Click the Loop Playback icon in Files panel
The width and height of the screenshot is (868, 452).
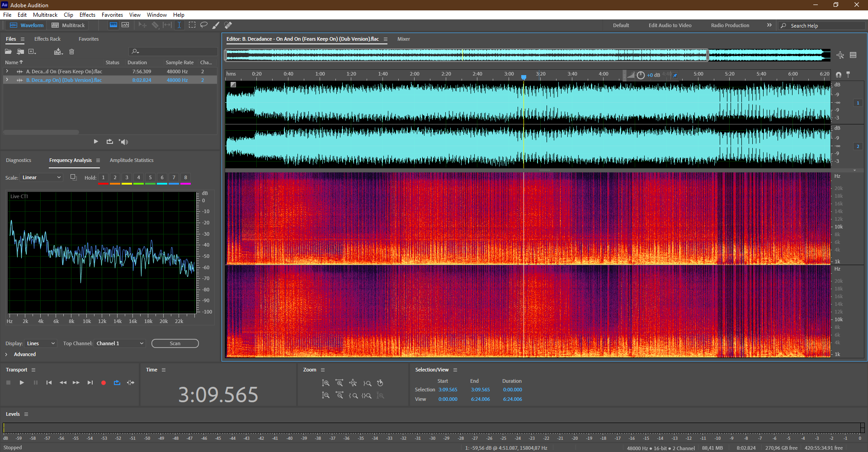click(x=109, y=142)
